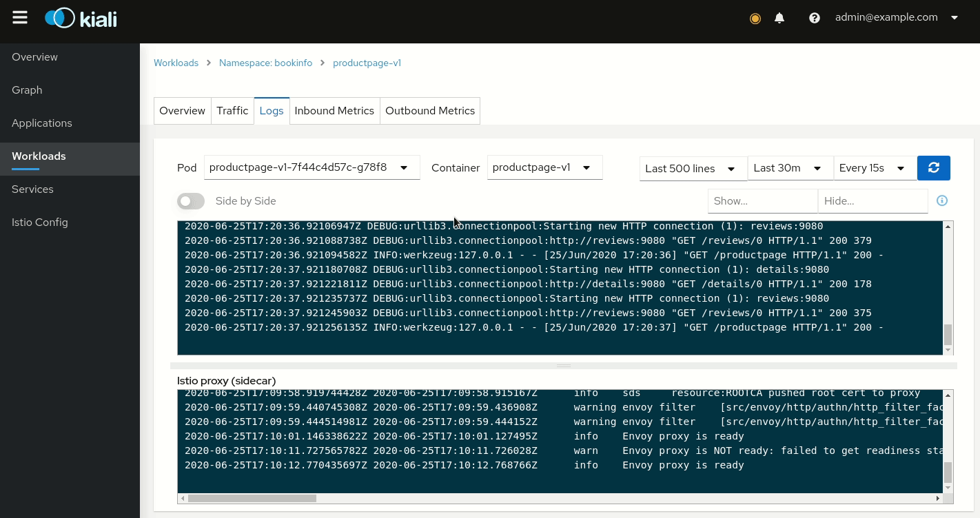Open the help question mark menu
This screenshot has height=518, width=980.
815,18
